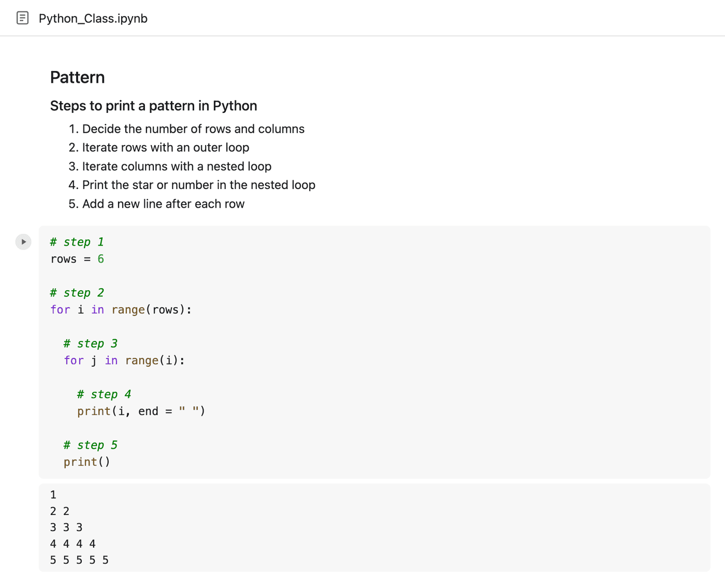Click the "# step 2" comment line
The height and width of the screenshot is (588, 725).
(x=77, y=293)
